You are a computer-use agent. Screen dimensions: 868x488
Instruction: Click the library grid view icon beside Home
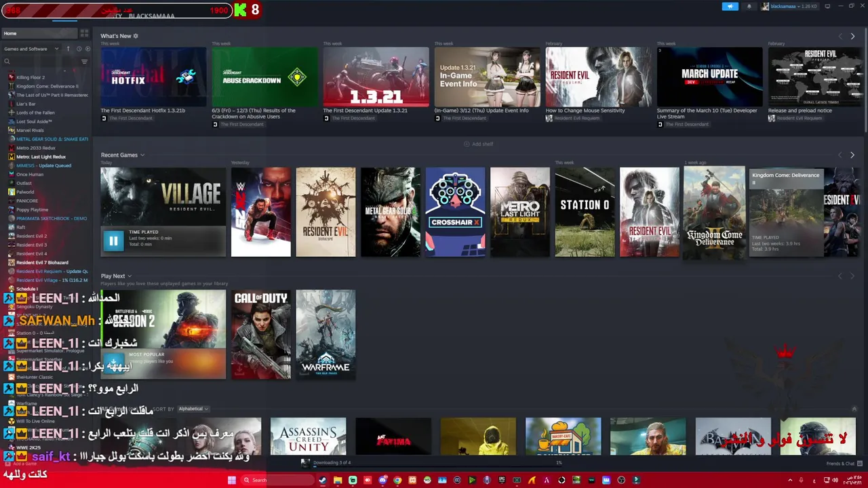84,33
